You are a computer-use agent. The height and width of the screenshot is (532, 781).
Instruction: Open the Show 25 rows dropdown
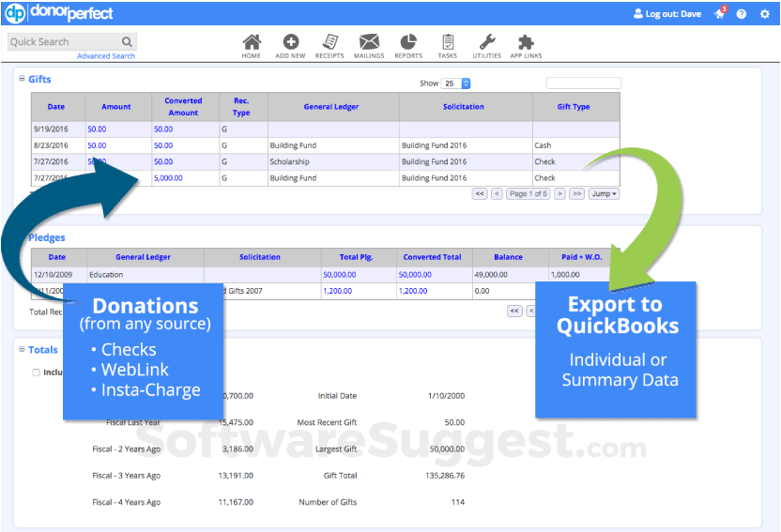tap(456, 84)
